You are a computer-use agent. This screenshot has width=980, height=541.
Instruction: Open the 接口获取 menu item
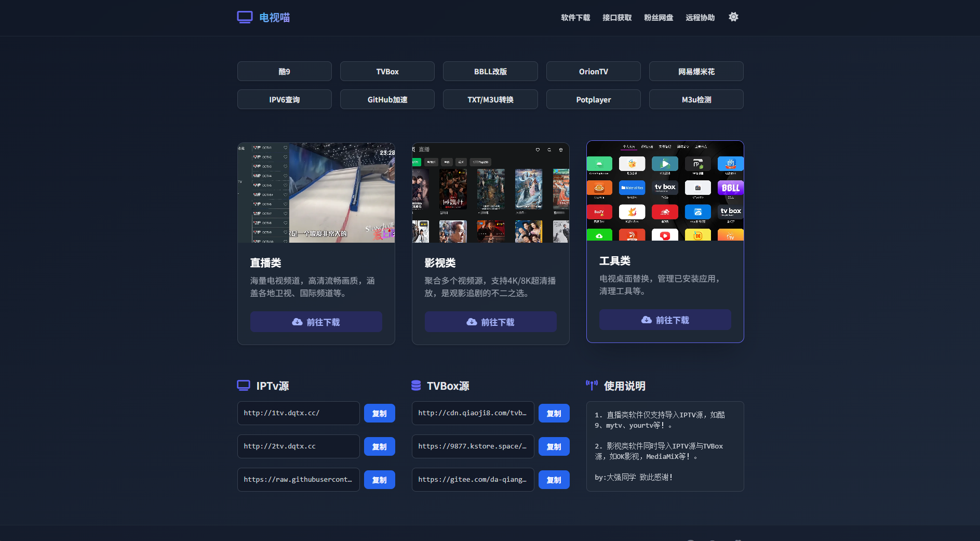616,18
